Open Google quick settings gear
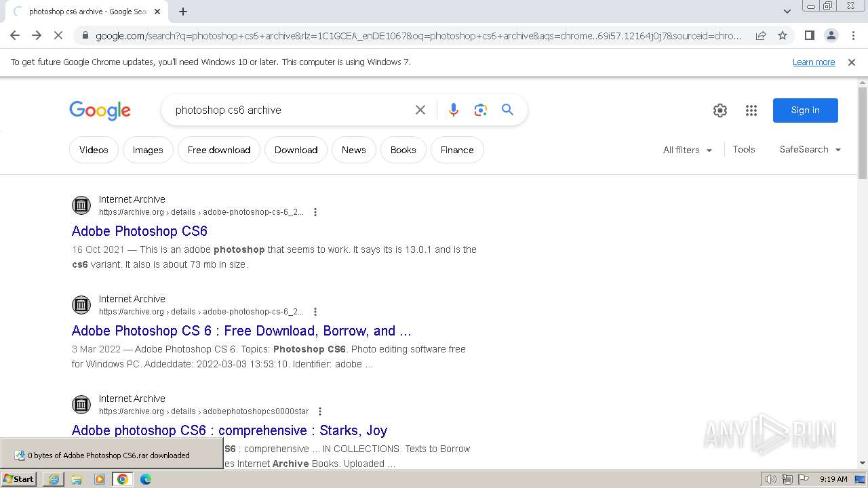 pos(720,110)
